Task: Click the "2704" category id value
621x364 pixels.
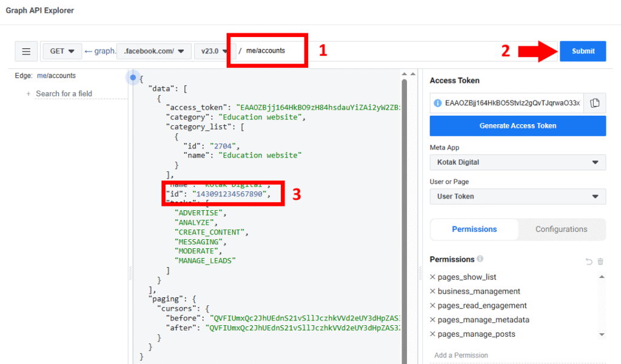Action: 223,146
